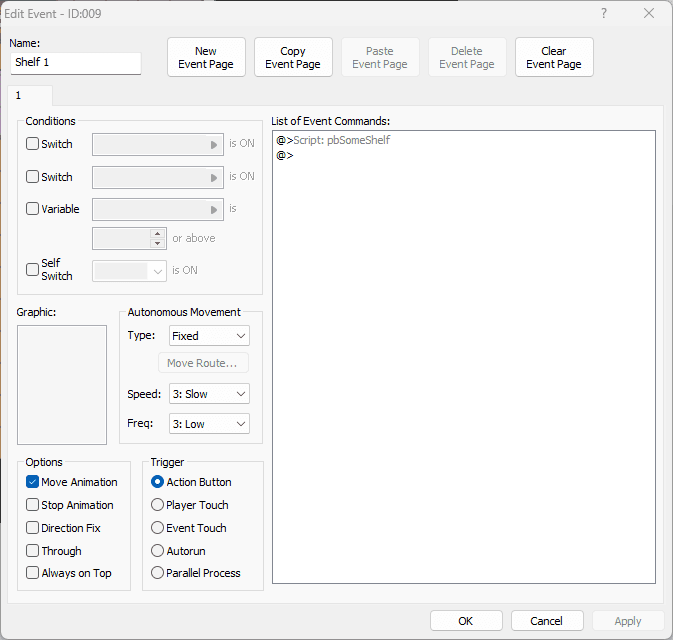Open the Freq dropdown showing 3: Low
The height and width of the screenshot is (640, 673).
click(x=209, y=424)
